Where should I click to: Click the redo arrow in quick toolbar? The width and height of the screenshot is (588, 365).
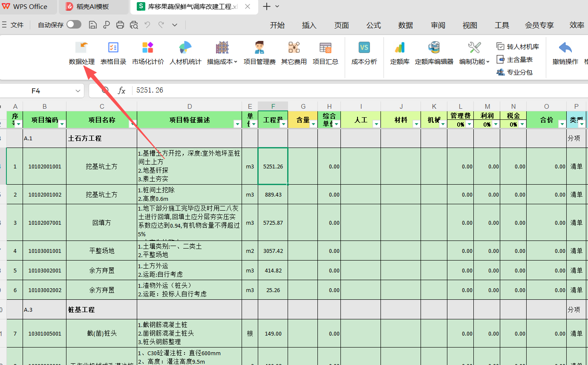161,25
